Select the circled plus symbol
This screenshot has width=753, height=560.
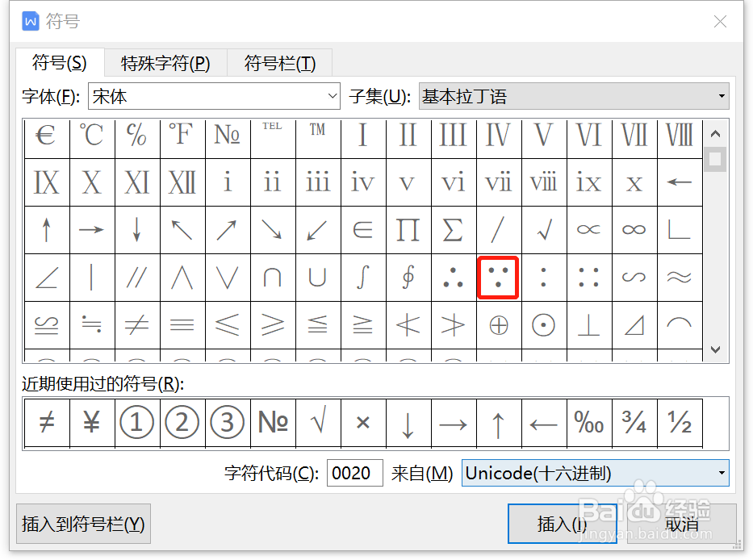[498, 324]
